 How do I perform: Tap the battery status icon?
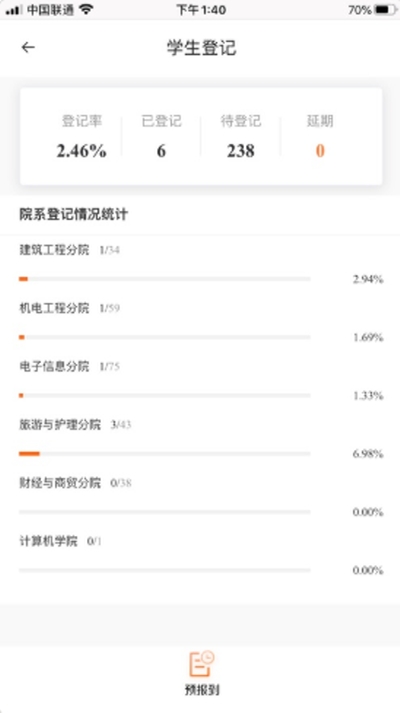(385, 10)
